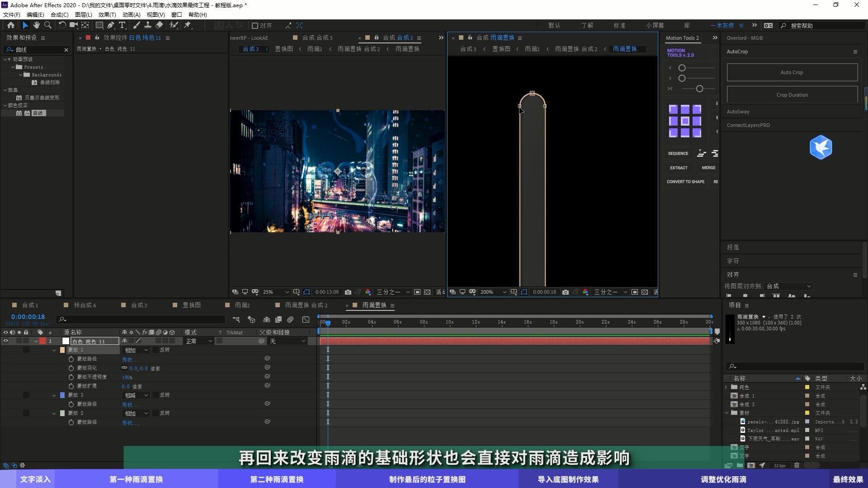Select the Puppet Pin tool
Screen dimensions: 868x488
[x=188, y=25]
